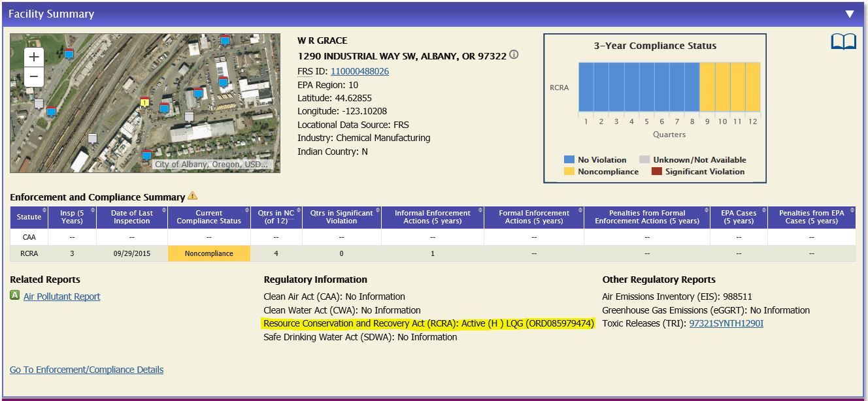Viewport: 868px width, 401px height.
Task: Sort table by Statute column
Action: tap(29, 217)
